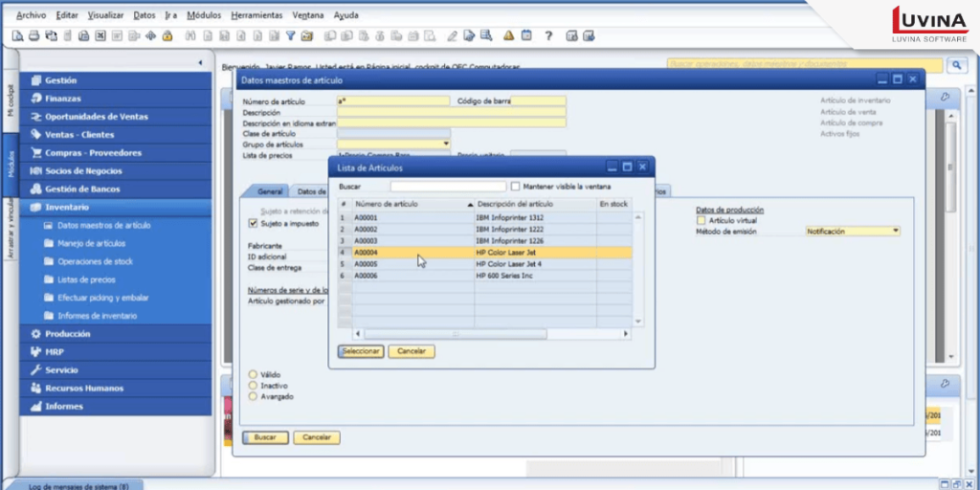Screen dimensions: 980x490
Task: Select row A00001 IBM Infoprinter 1312
Action: pyautogui.click(x=484, y=217)
